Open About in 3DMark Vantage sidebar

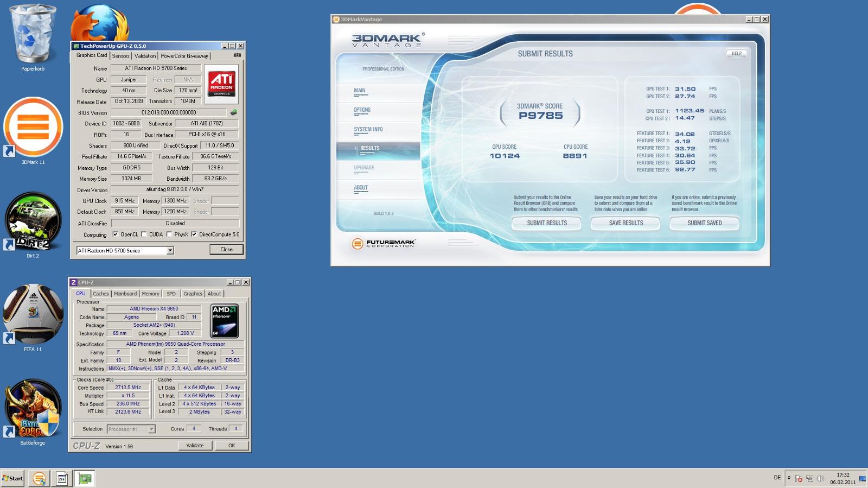point(361,188)
